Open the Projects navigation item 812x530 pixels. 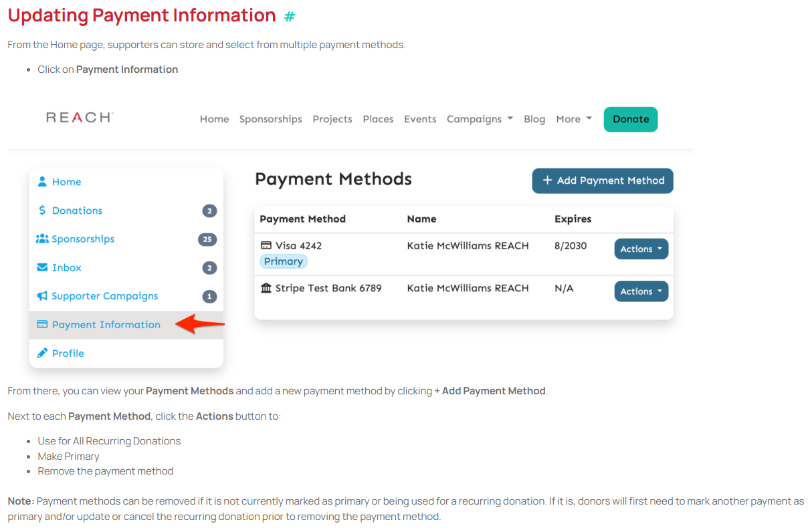pyautogui.click(x=332, y=119)
